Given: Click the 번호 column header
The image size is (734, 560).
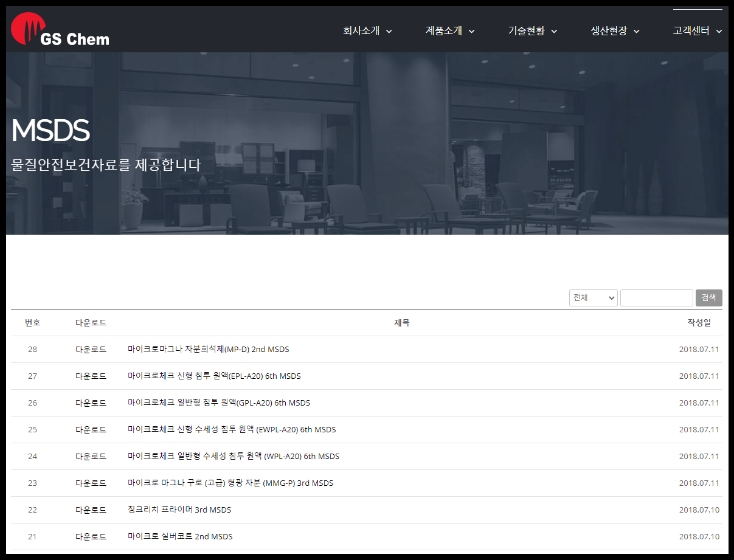Looking at the screenshot, I should [32, 323].
